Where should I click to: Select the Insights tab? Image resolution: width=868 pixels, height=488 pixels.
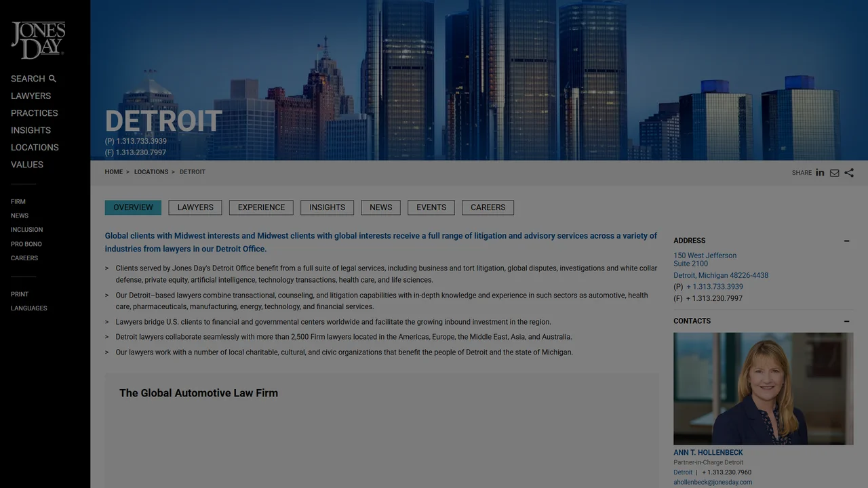[328, 207]
